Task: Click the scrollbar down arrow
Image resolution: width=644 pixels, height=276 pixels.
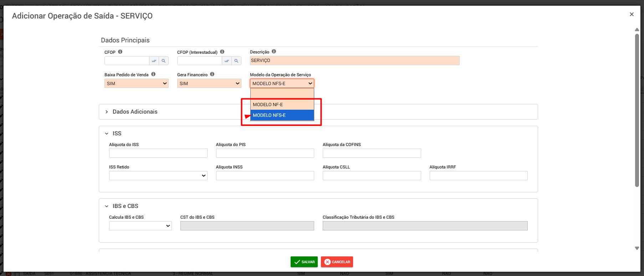Action: [x=637, y=248]
